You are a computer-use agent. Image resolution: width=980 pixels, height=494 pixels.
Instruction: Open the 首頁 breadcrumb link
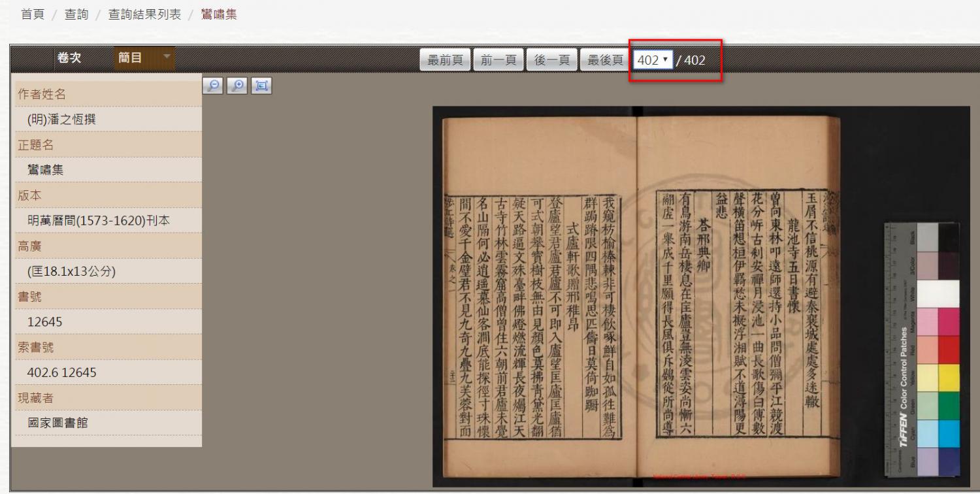point(33,14)
